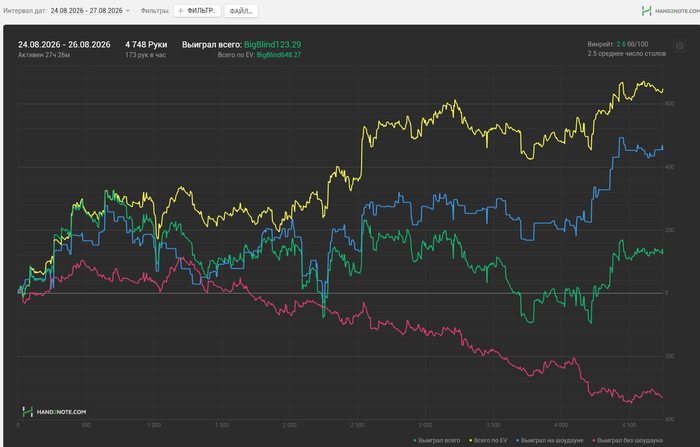Toggle the Всего по EV legend series

pos(488,440)
